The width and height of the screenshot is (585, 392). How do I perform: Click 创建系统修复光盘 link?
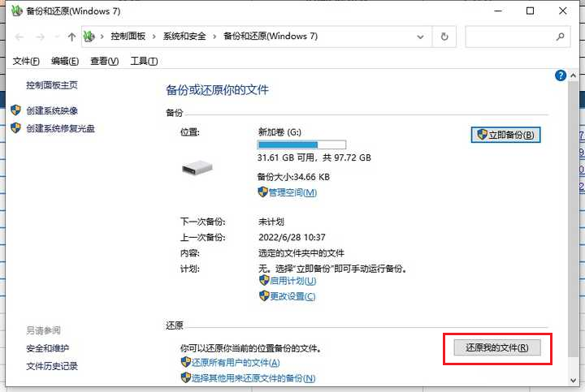(60, 128)
